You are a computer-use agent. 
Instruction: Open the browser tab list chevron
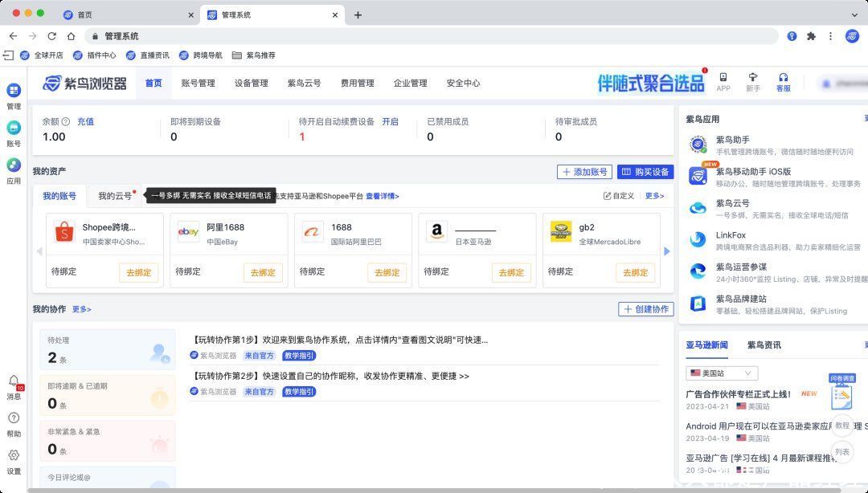854,15
